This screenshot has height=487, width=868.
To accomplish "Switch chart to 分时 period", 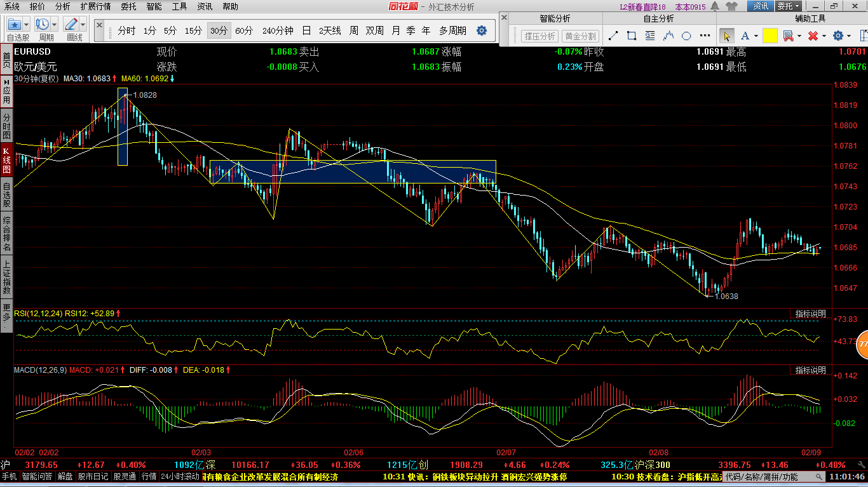I will coord(126,30).
